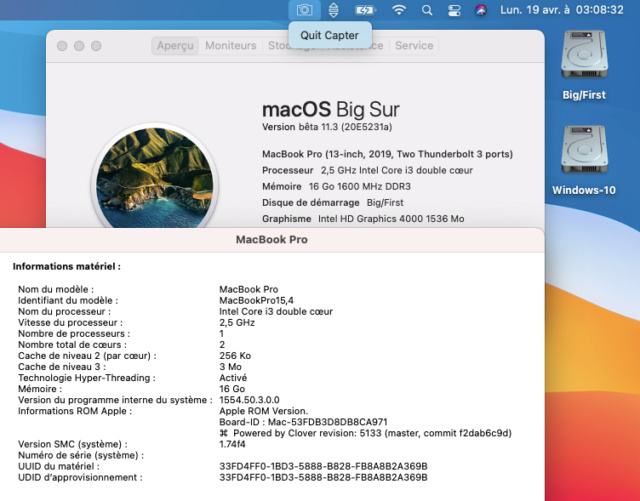Select the UUID du matériel value
The height and width of the screenshot is (501, 640).
tap(323, 466)
